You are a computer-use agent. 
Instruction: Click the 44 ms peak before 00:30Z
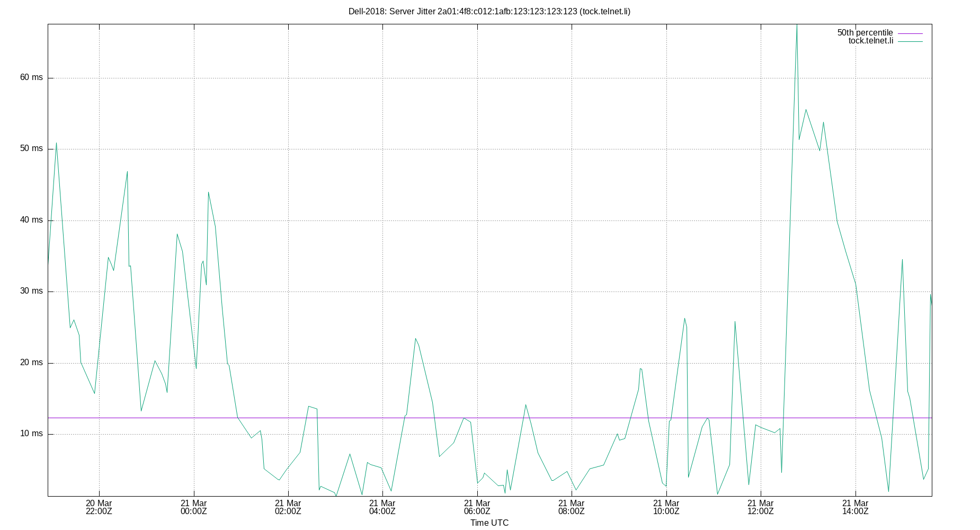tap(209, 192)
